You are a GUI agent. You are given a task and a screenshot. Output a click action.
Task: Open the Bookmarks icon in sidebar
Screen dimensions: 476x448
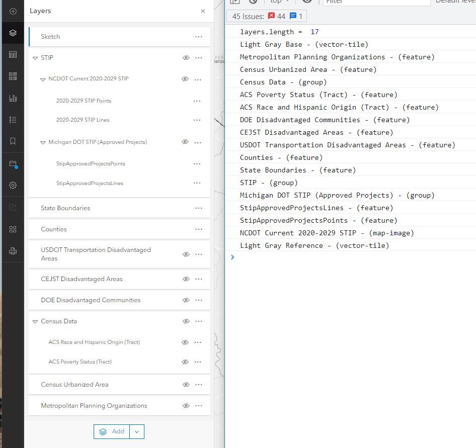click(13, 141)
